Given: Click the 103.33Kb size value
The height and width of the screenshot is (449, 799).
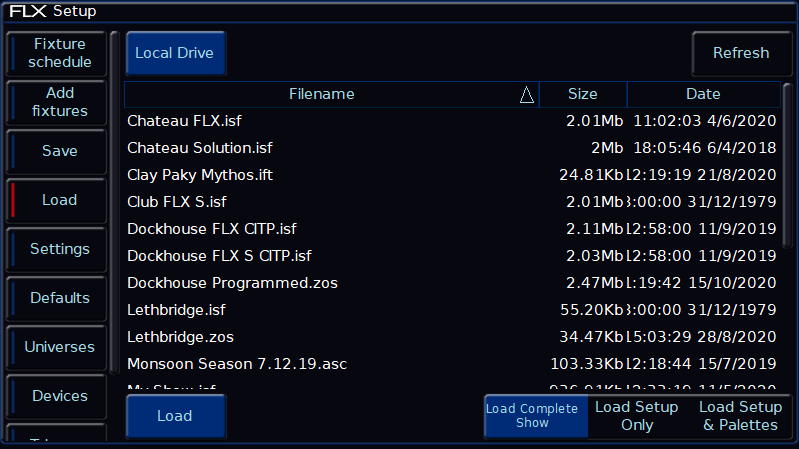Looking at the screenshot, I should (587, 364).
